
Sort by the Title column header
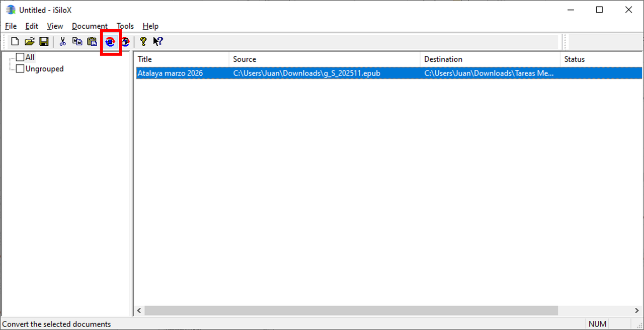tap(182, 59)
